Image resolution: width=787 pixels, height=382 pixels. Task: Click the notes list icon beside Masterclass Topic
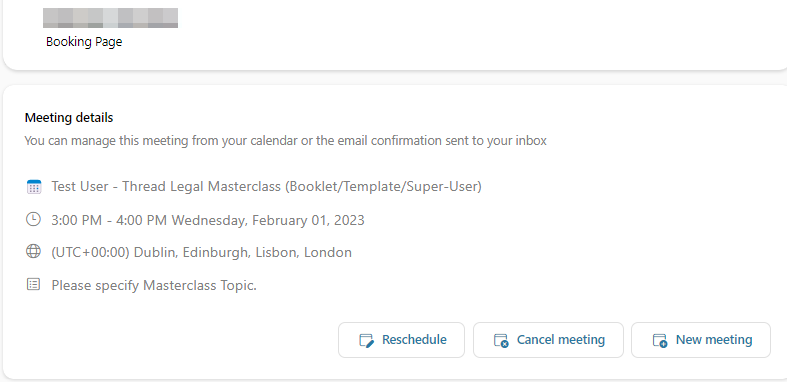click(x=33, y=285)
